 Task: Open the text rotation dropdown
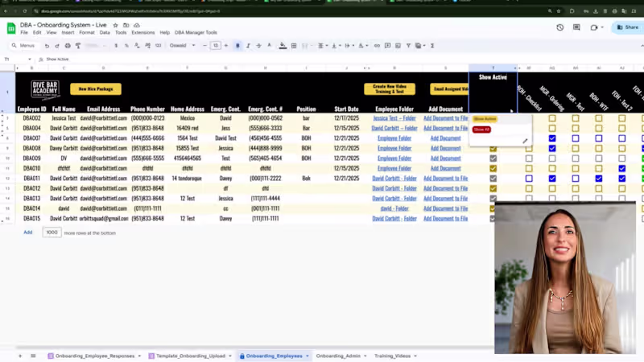click(x=362, y=46)
